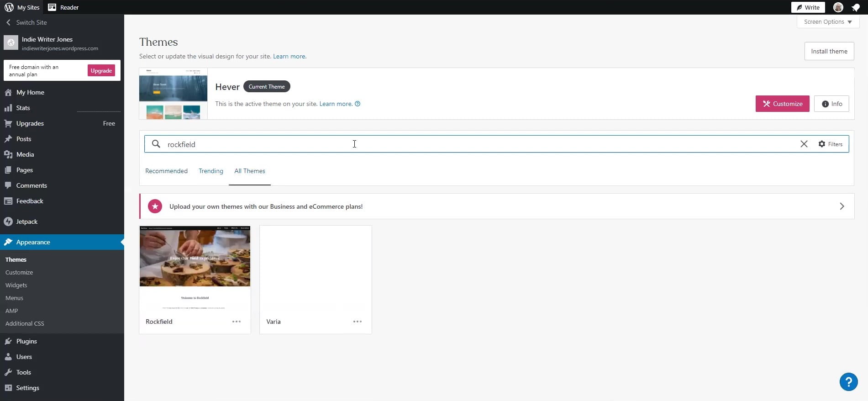This screenshot has width=868, height=401.
Task: Open the Rockfield theme thumbnail
Action: pos(195,268)
